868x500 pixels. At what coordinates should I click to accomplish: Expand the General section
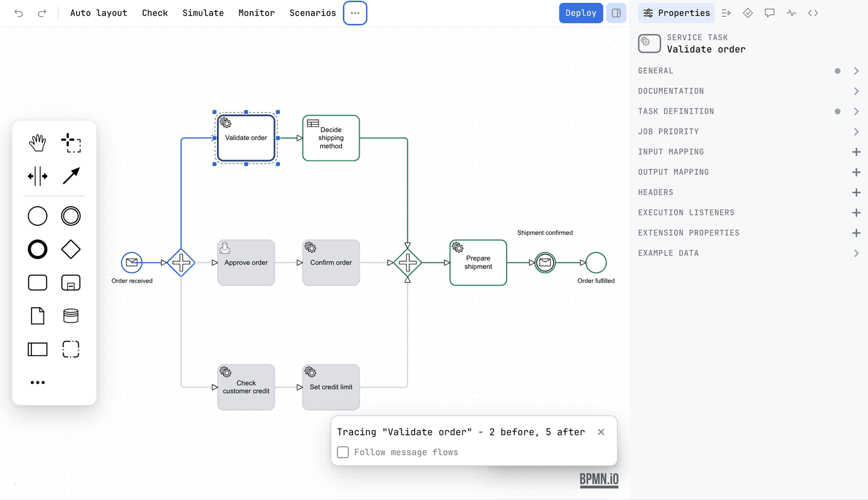click(749, 71)
